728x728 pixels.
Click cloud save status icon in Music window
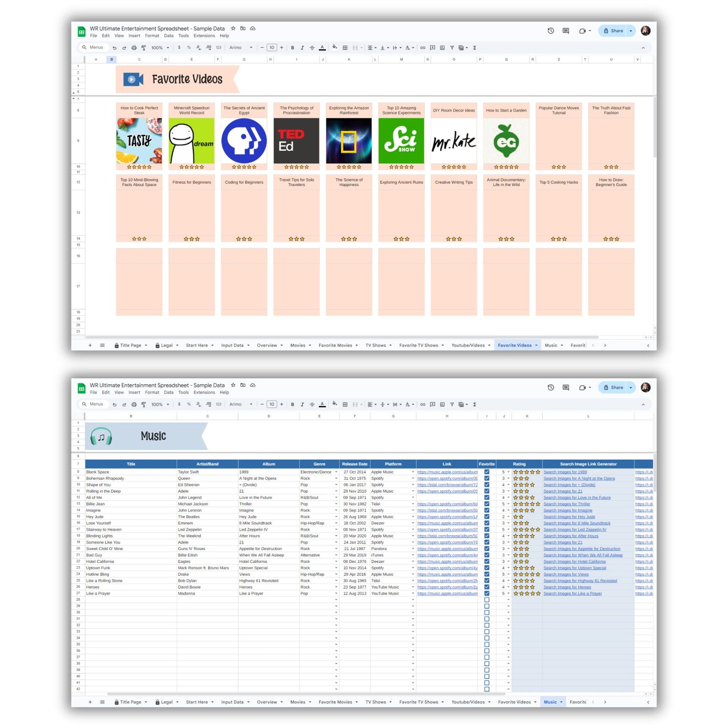click(253, 385)
